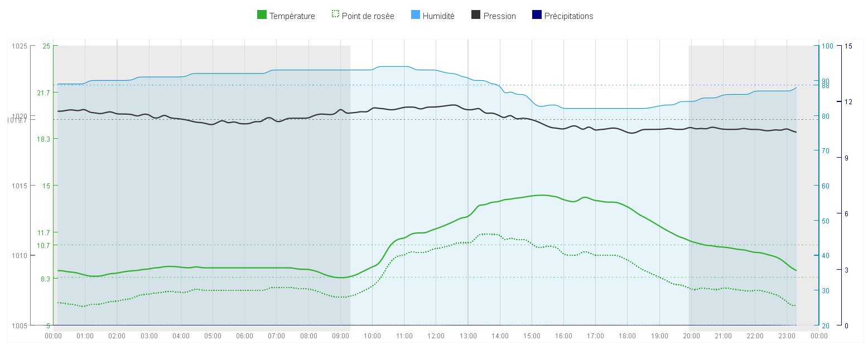Click the 15 value on precipitation axis
The image size is (868, 350).
848,46
